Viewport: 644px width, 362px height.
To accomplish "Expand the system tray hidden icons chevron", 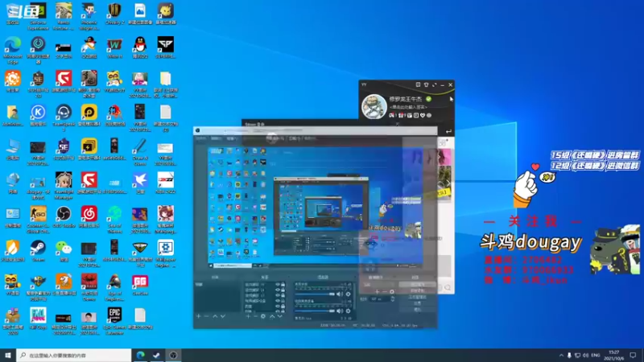I will pos(561,355).
